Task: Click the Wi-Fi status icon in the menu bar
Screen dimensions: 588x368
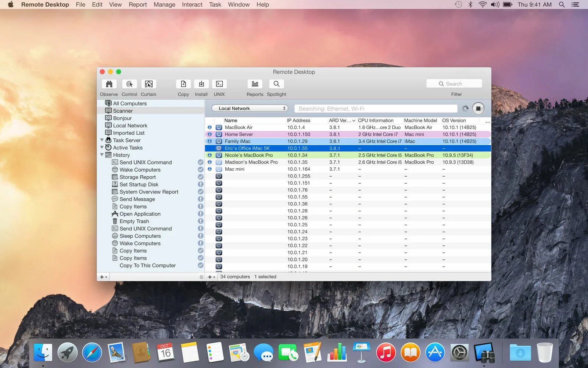Action: coord(483,4)
